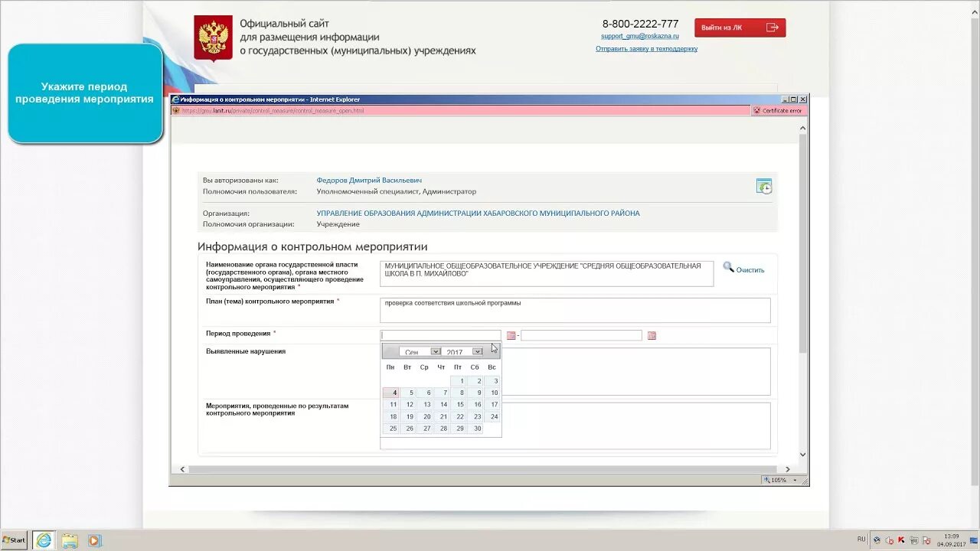980x551 pixels.
Task: Open the file explorer folder on the taskbar
Action: point(70,540)
